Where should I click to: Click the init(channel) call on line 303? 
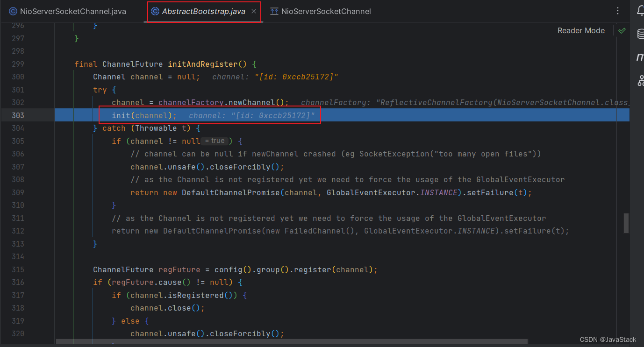tap(144, 115)
